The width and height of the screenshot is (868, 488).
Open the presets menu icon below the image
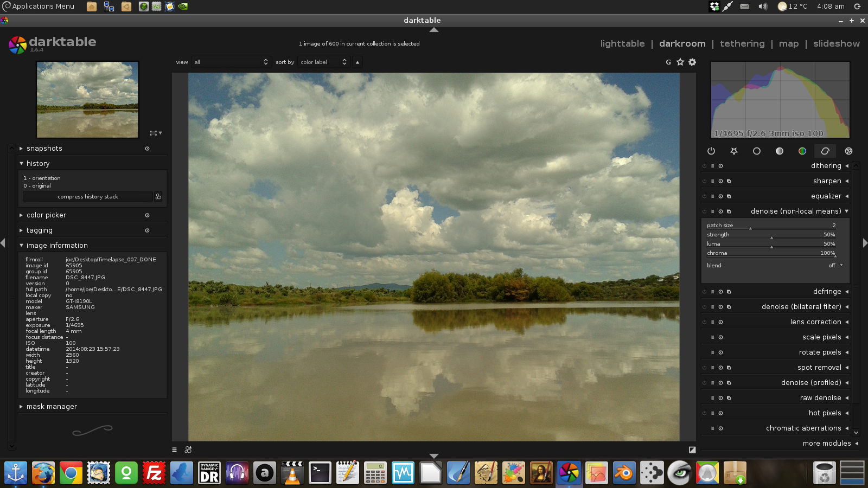[174, 450]
